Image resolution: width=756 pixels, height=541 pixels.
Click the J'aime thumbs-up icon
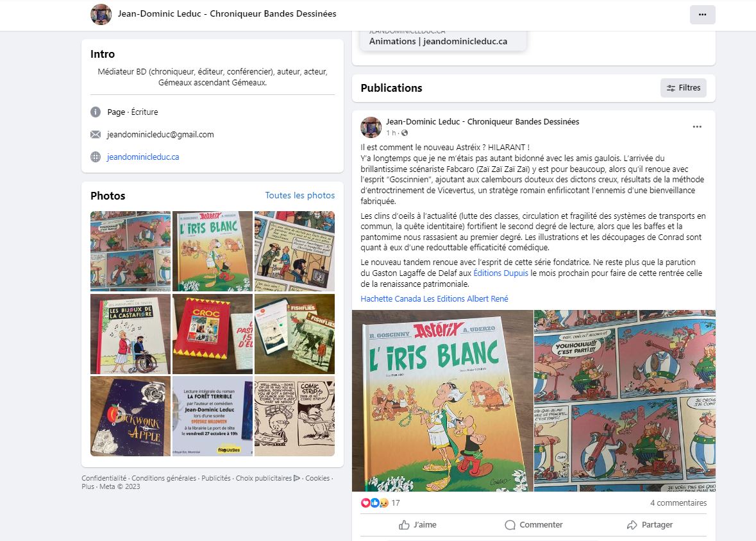click(x=404, y=525)
